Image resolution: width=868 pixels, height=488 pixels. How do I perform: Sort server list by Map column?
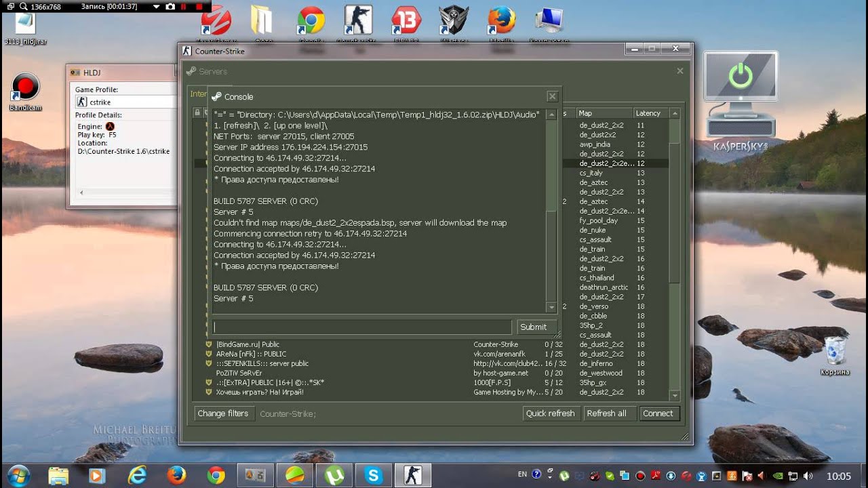click(x=604, y=113)
